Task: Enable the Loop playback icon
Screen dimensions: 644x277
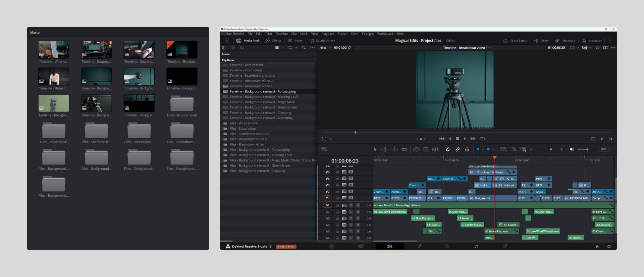Action: pos(482,139)
